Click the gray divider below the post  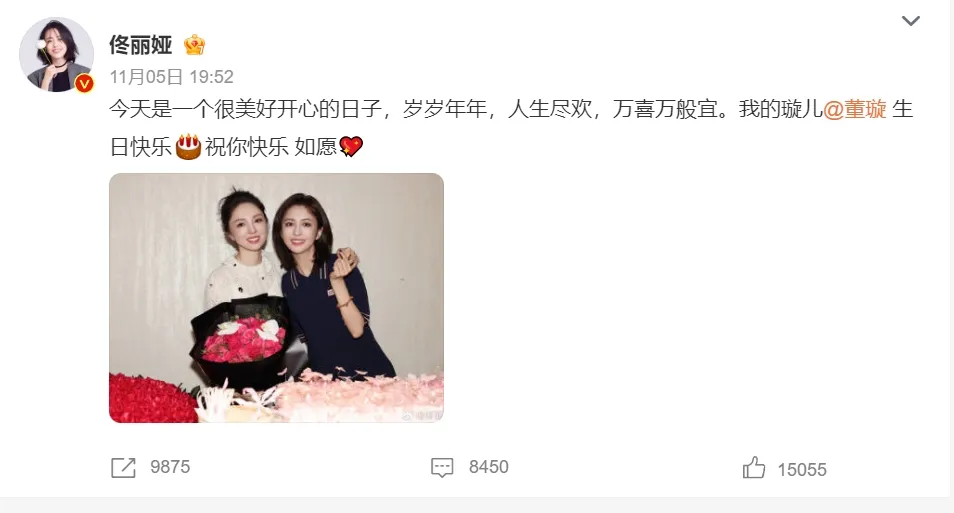coord(477,505)
